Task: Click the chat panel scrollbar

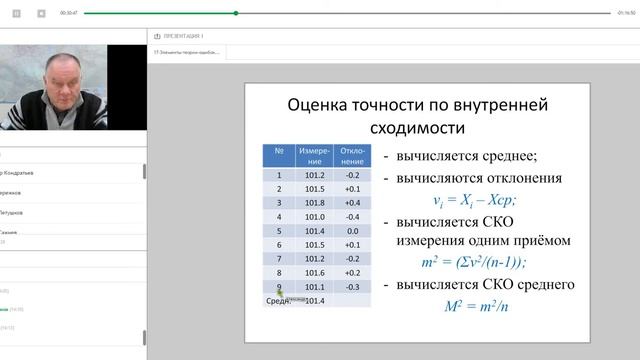Action: 144,338
